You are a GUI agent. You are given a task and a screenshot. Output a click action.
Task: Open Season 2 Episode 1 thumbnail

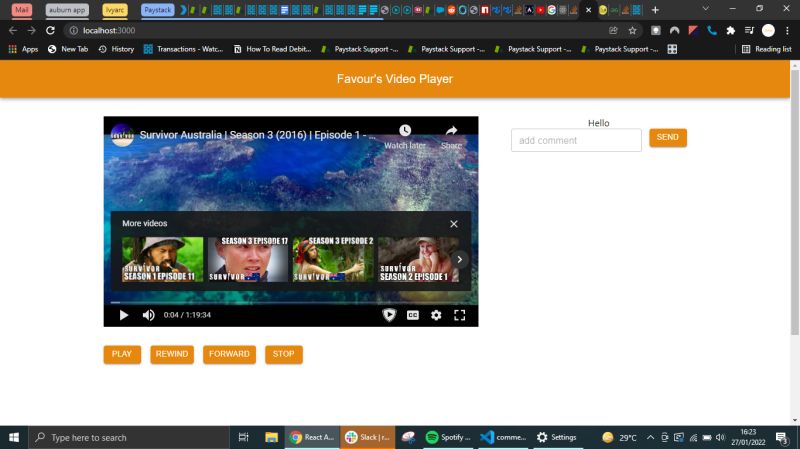[418, 259]
